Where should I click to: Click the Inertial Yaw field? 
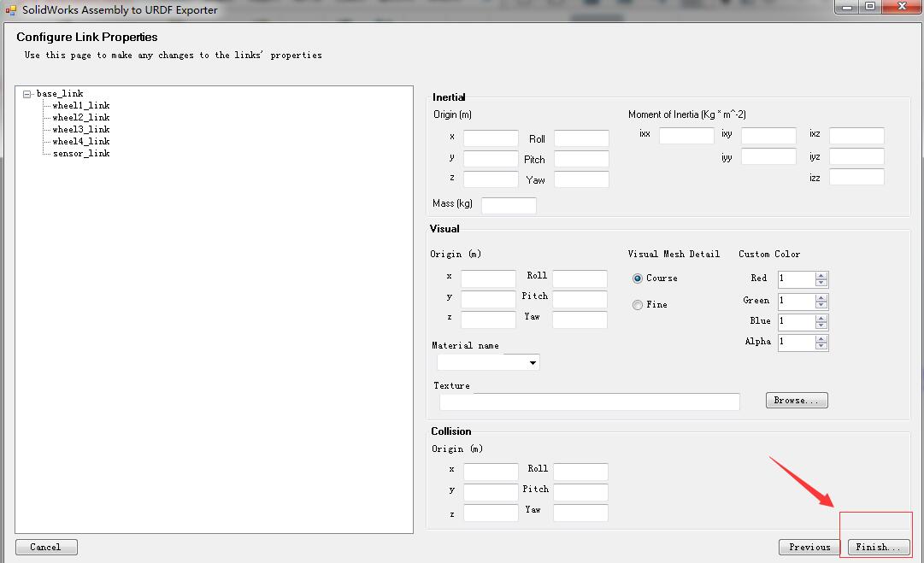coord(581,179)
